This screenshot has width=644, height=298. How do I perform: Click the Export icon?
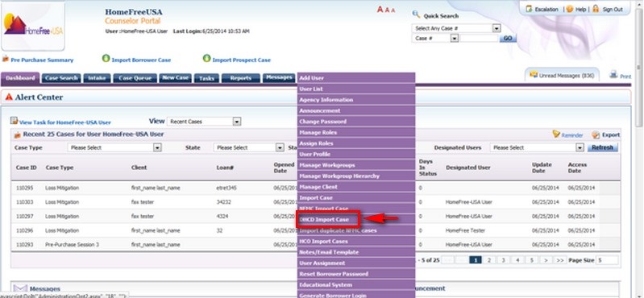(x=596, y=135)
